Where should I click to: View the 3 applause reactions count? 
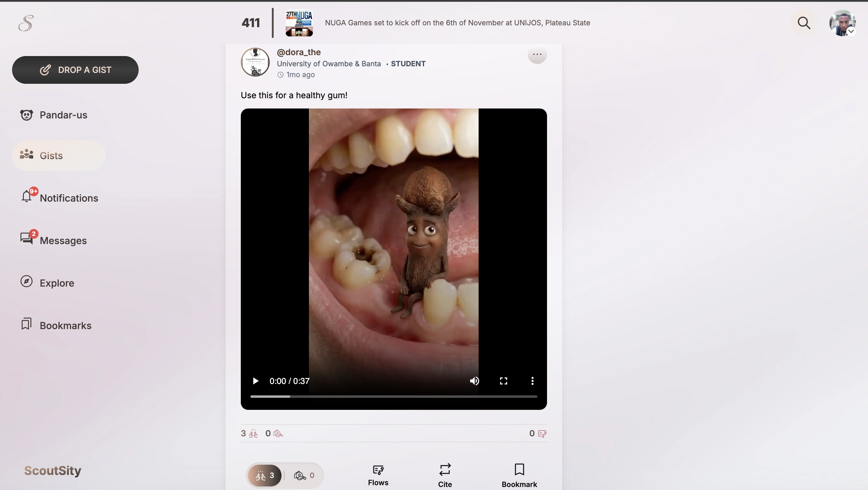(x=249, y=433)
